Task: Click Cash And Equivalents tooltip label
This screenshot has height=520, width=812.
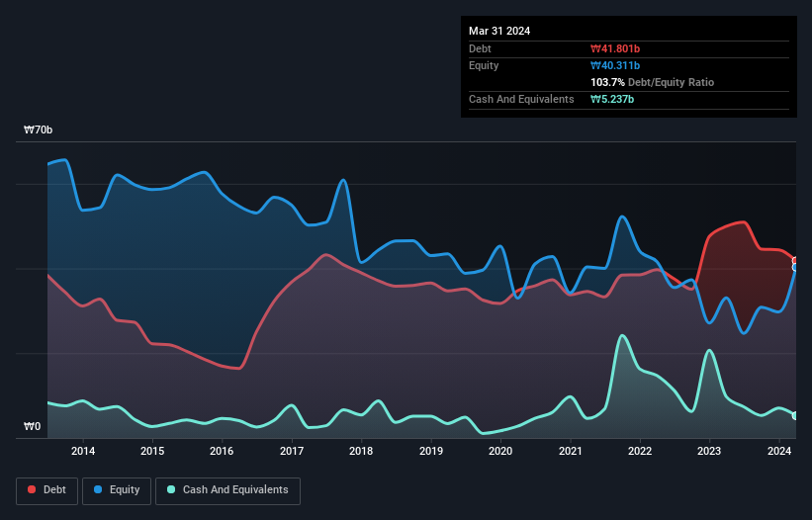Action: (521, 99)
